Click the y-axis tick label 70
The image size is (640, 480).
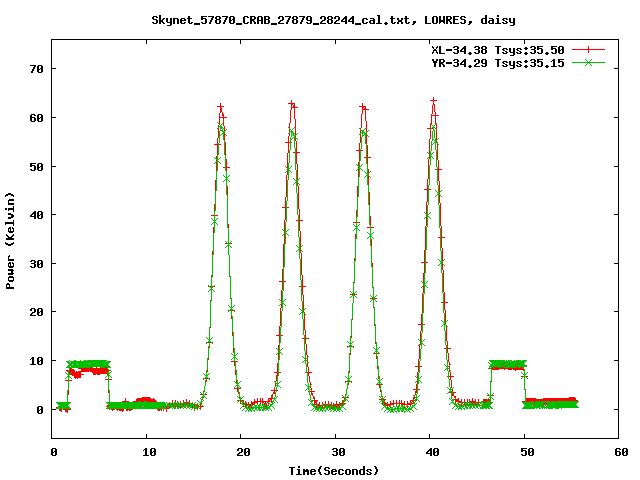click(x=36, y=69)
